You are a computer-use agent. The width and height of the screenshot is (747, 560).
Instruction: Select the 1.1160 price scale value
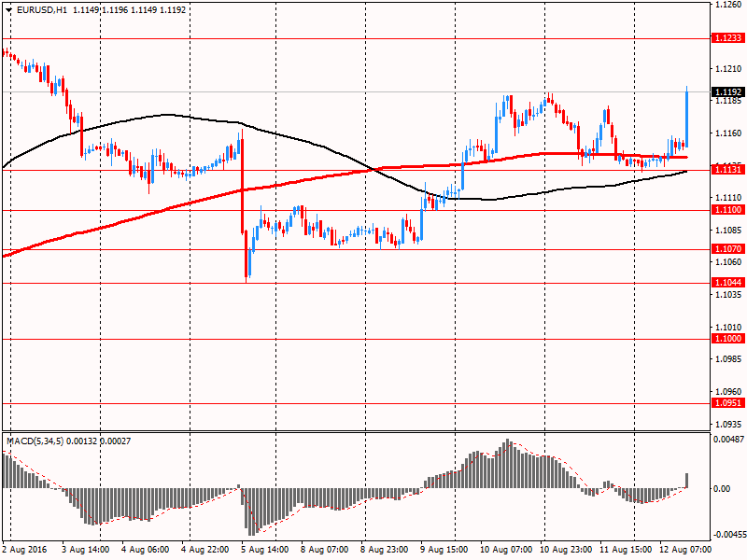point(729,133)
